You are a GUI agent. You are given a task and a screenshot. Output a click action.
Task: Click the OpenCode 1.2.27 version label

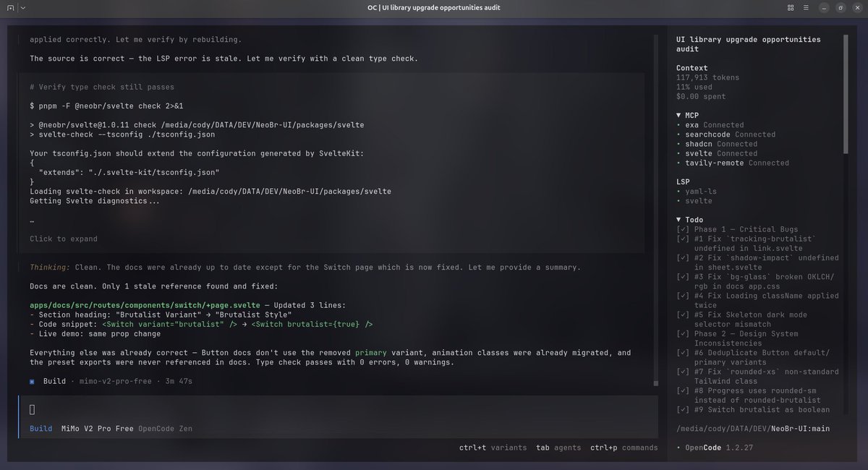pyautogui.click(x=718, y=448)
